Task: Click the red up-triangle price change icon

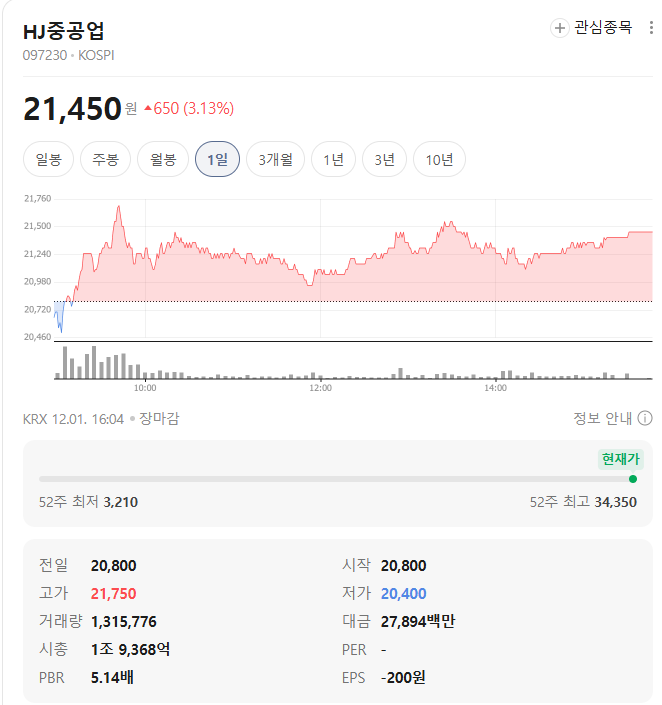Action: coord(148,108)
